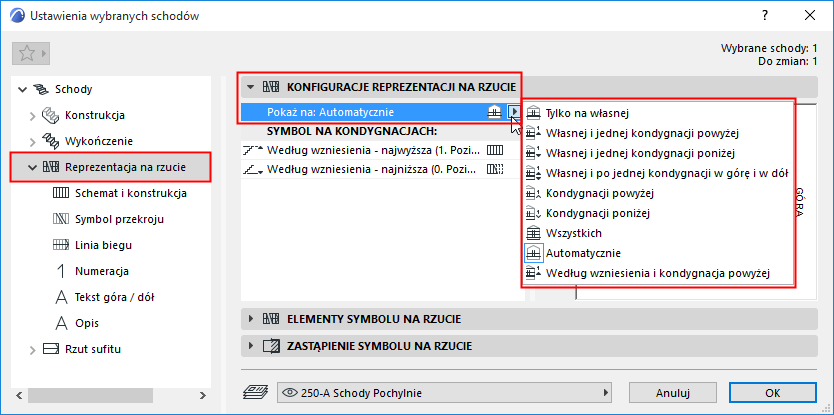This screenshot has width=834, height=415.
Task: Click the Opis letter icon
Action: click(62, 323)
